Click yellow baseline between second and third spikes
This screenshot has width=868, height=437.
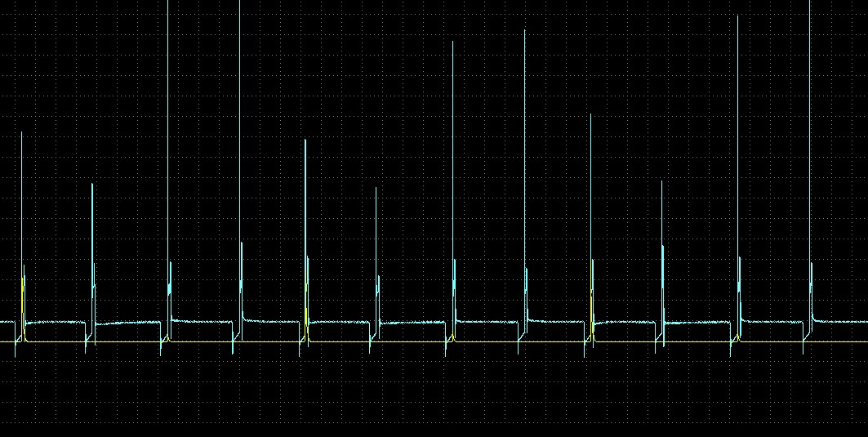pyautogui.click(x=131, y=341)
